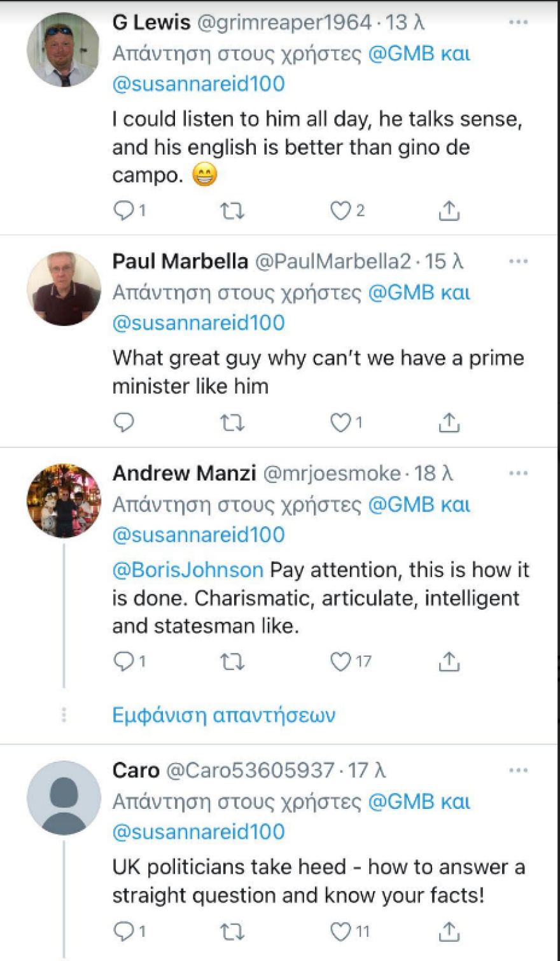
Task: Reply to G Lewis's tweet
Action: [123, 211]
